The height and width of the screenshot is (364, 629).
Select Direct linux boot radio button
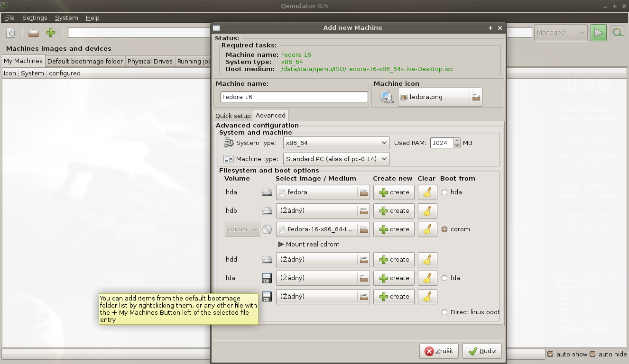[444, 312]
